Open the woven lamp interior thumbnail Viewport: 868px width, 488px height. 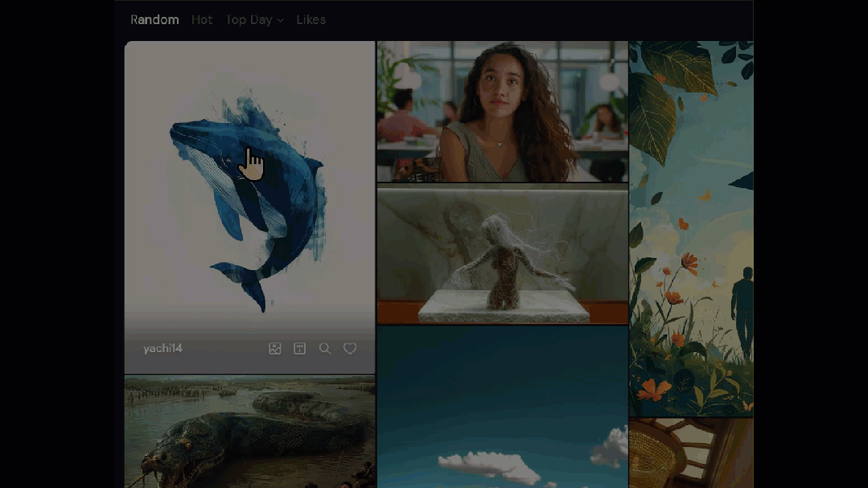691,453
